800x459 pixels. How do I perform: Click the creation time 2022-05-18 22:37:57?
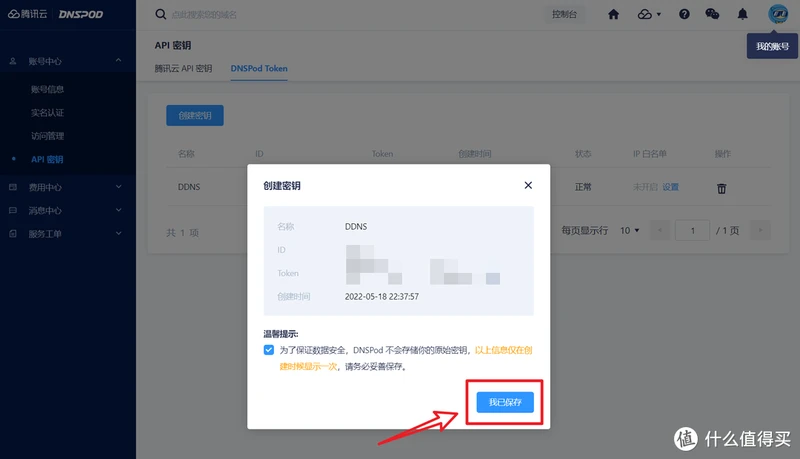pyautogui.click(x=382, y=296)
